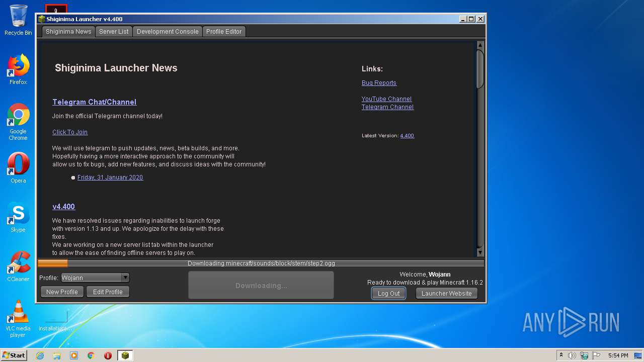The image size is (644, 362).
Task: Open the media player taskbar icon
Action: point(74,355)
